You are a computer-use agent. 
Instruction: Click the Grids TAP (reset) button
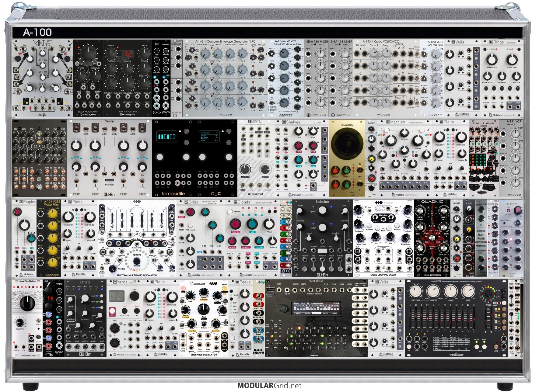[191, 226]
